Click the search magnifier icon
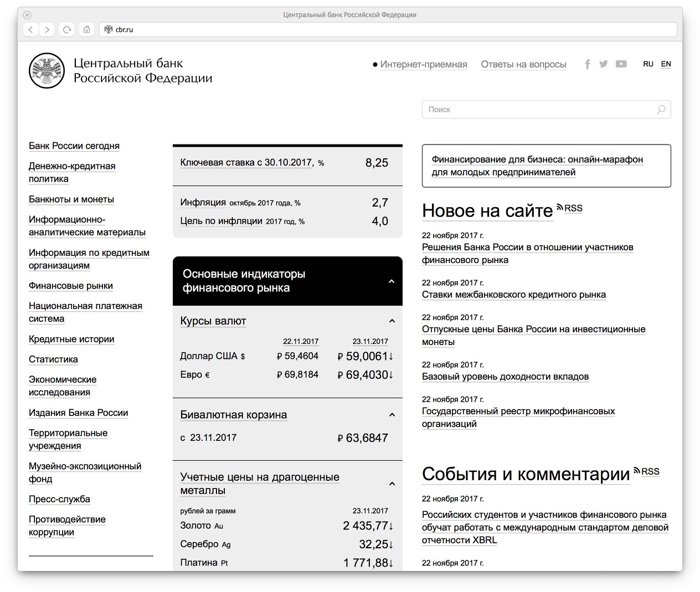This screenshot has height=592, width=700. (661, 110)
